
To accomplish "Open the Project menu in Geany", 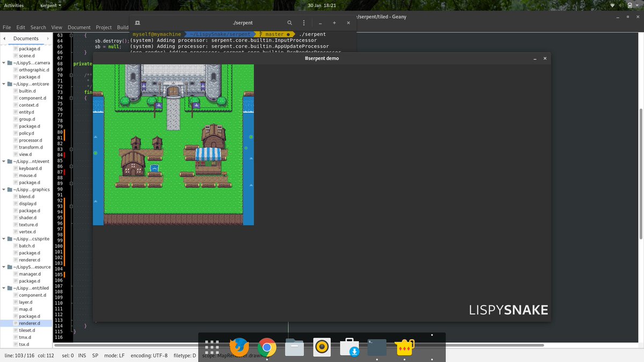I will [104, 27].
